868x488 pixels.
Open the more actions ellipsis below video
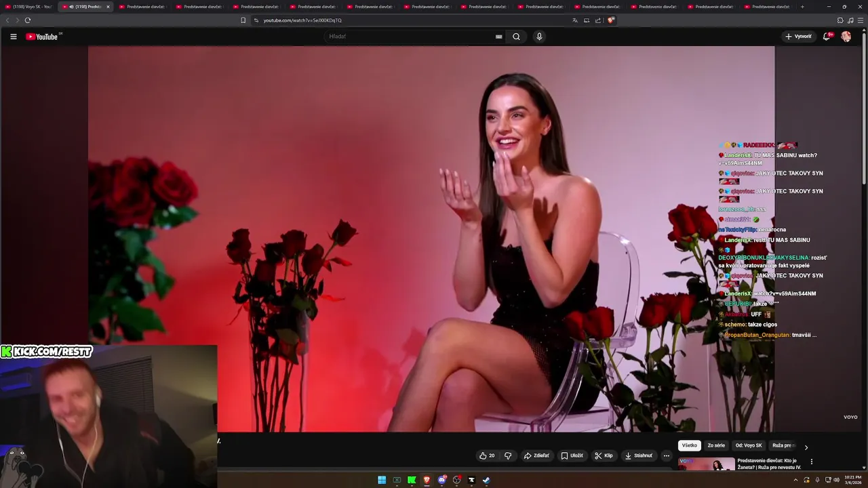pyautogui.click(x=667, y=455)
